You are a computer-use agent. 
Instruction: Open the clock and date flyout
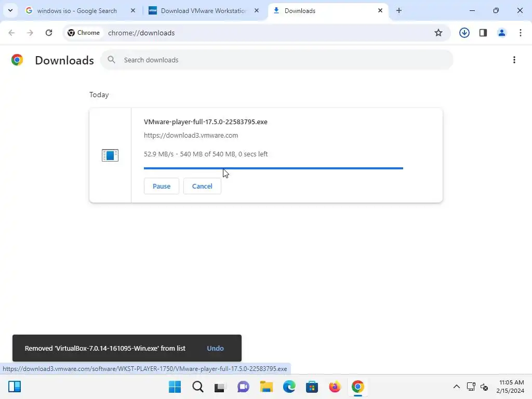coord(510,387)
